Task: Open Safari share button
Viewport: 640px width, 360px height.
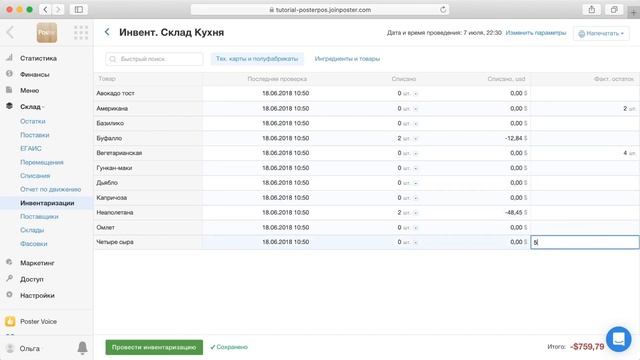Action: pos(591,9)
